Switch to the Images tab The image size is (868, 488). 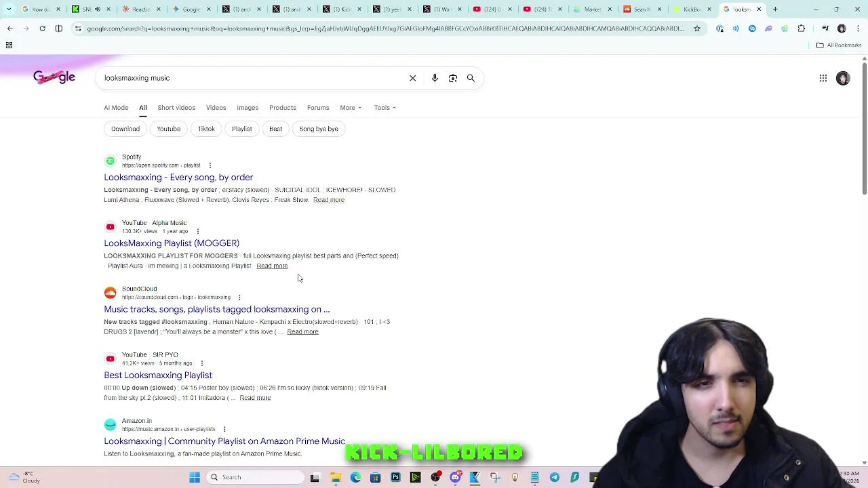point(248,108)
